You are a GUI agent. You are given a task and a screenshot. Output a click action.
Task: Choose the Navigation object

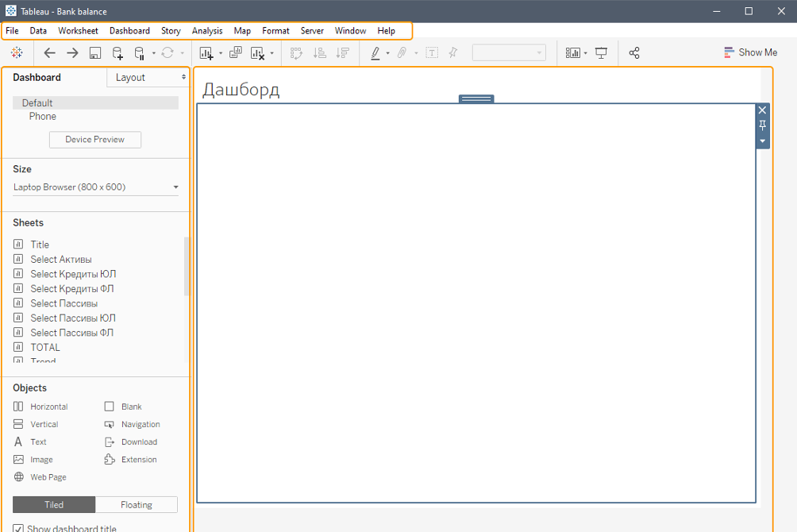coord(132,424)
